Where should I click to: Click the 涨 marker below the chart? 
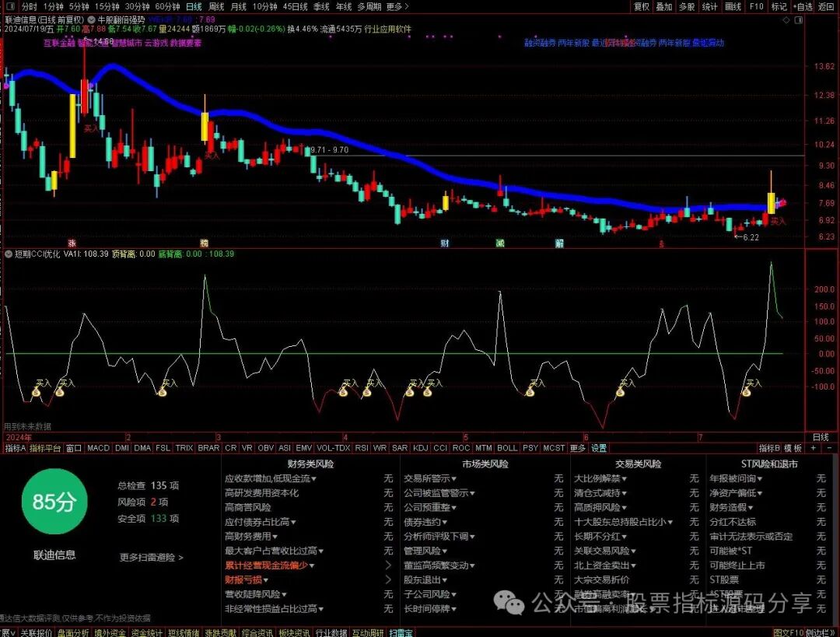tap(72, 243)
